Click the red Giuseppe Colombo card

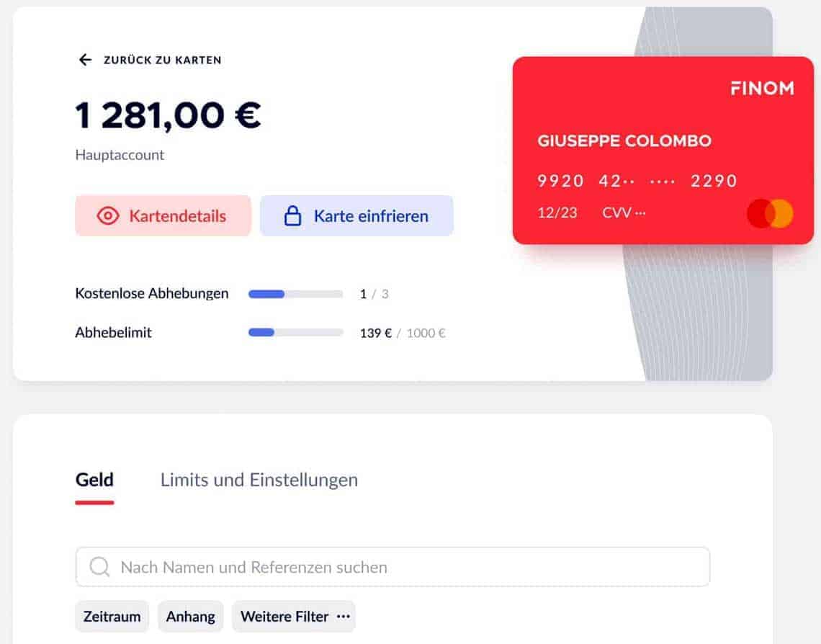point(663,151)
